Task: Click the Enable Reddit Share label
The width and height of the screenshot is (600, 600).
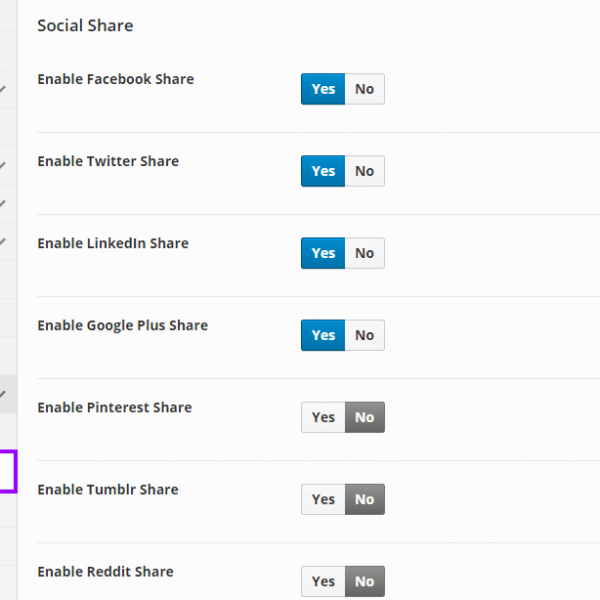Action: click(x=105, y=571)
